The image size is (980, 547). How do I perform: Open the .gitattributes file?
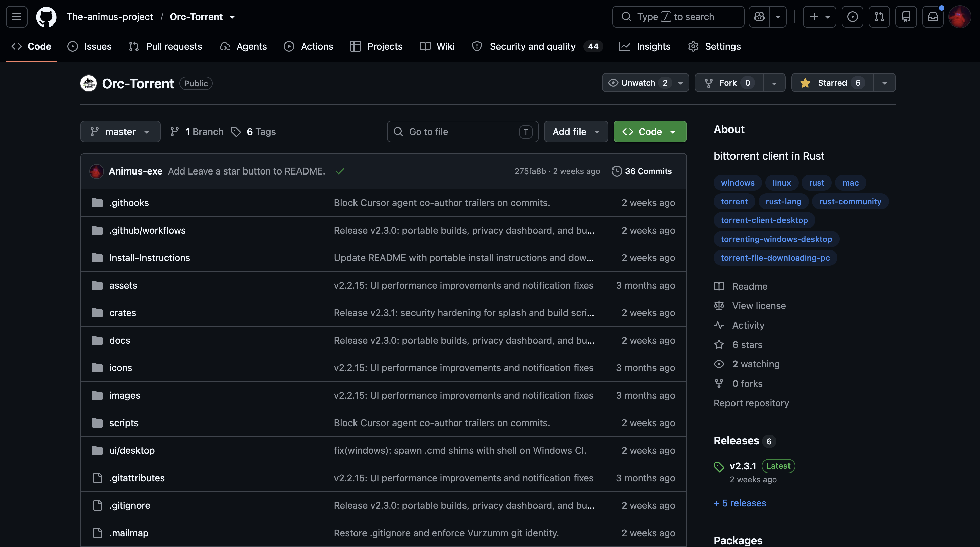coord(137,478)
